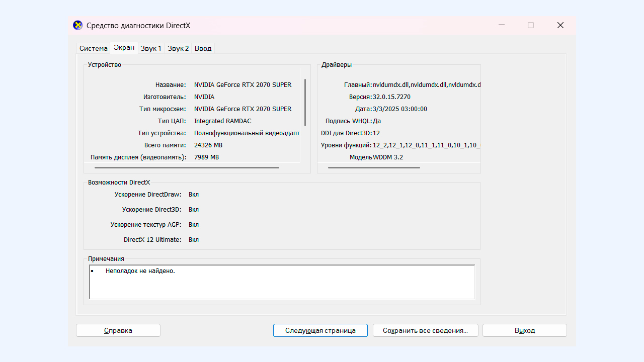Viewport: 644px width, 362px height.
Task: Click the Примечания text box
Action: coord(282,282)
